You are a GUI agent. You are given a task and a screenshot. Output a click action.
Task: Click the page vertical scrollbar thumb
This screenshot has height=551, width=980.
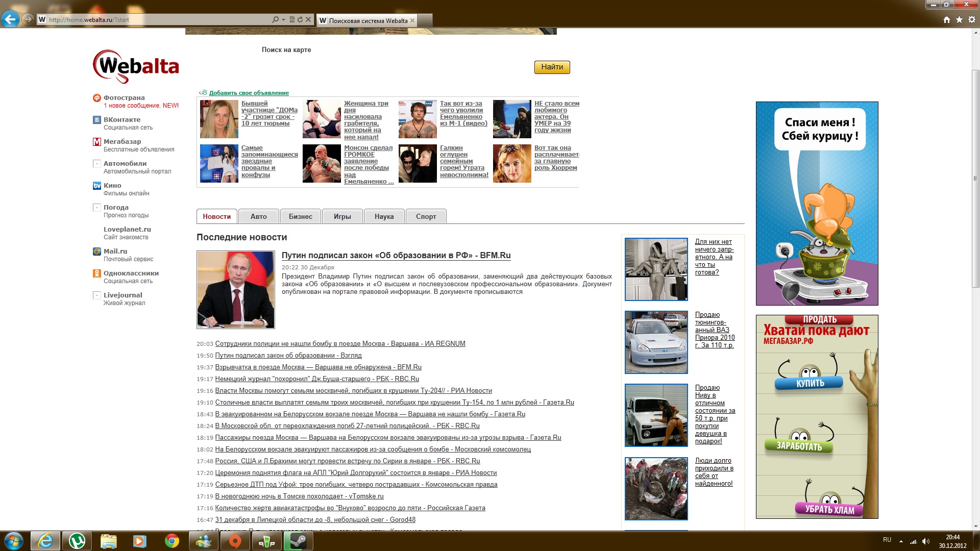tap(975, 179)
